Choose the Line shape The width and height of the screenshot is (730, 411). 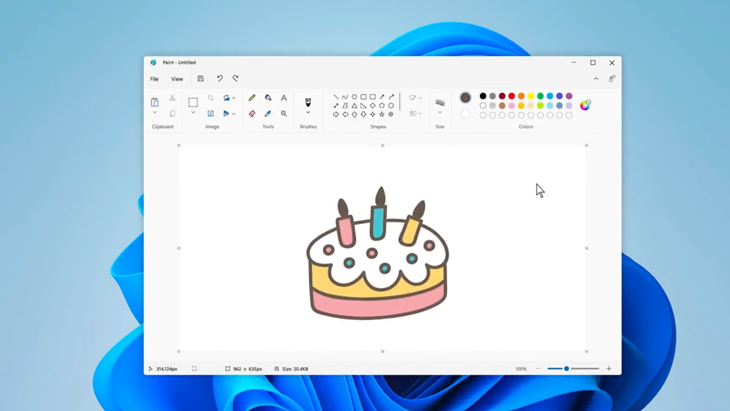coord(336,97)
